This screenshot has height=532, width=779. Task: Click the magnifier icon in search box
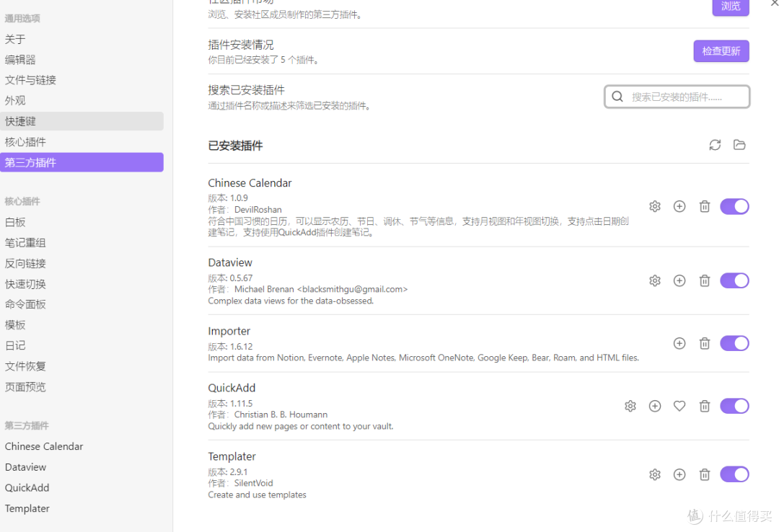click(617, 97)
